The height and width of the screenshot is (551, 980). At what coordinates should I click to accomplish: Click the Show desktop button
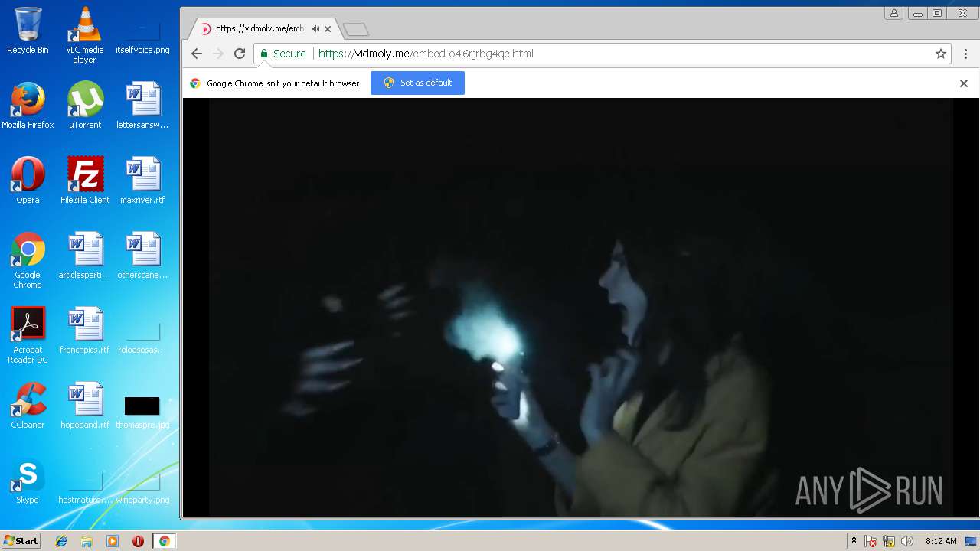click(972, 541)
